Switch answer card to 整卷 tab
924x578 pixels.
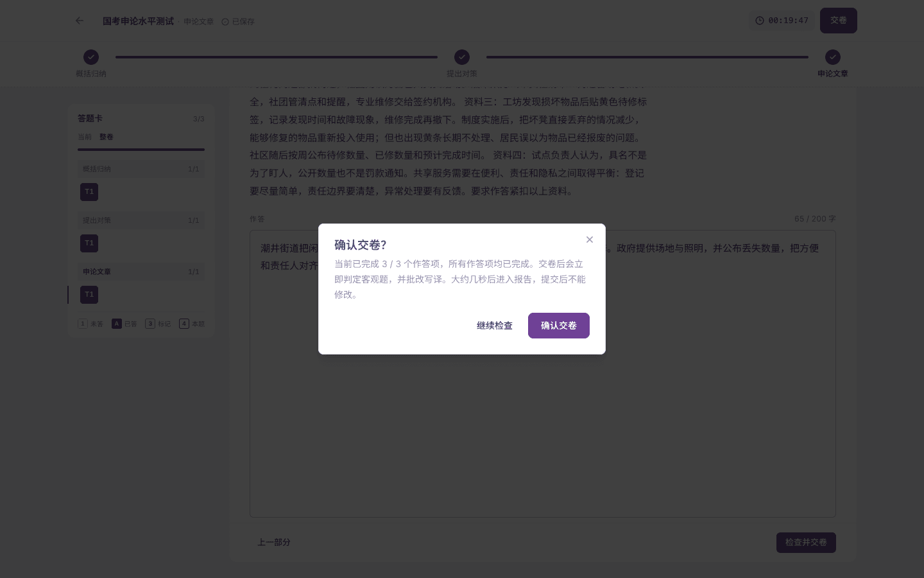107,137
